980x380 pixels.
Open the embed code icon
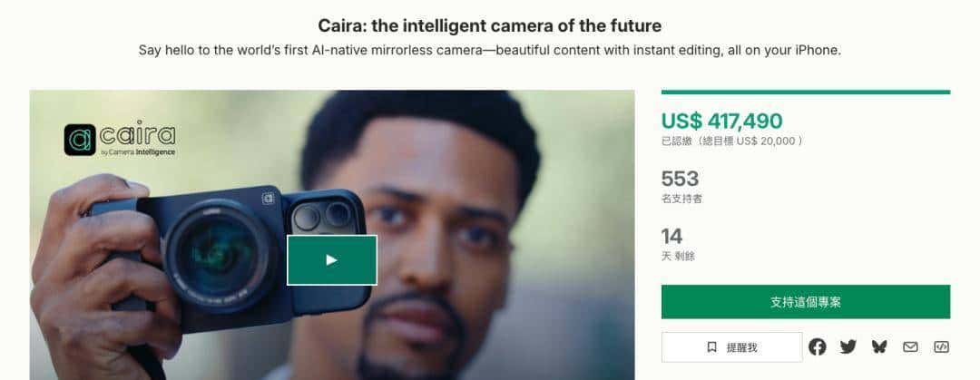click(941, 346)
